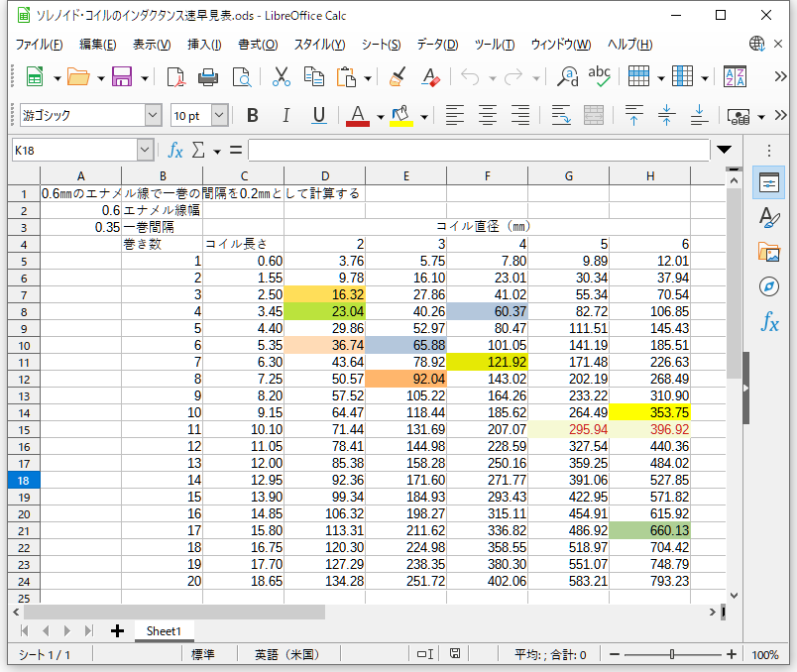Image resolution: width=797 pixels, height=672 pixels.
Task: Click the Save document icon
Action: click(x=123, y=77)
